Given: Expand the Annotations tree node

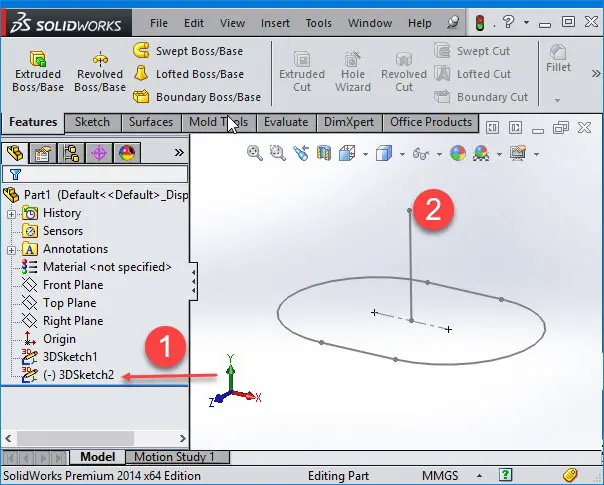Looking at the screenshot, I should [12, 250].
